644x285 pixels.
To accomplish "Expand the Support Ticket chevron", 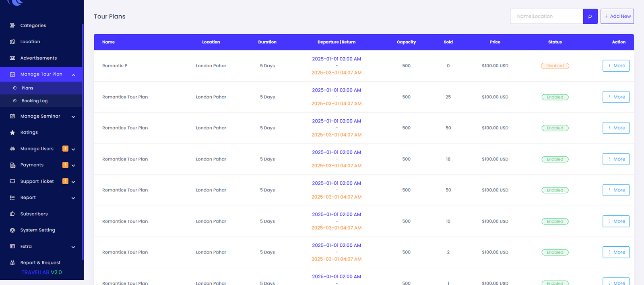I will click(x=73, y=182).
